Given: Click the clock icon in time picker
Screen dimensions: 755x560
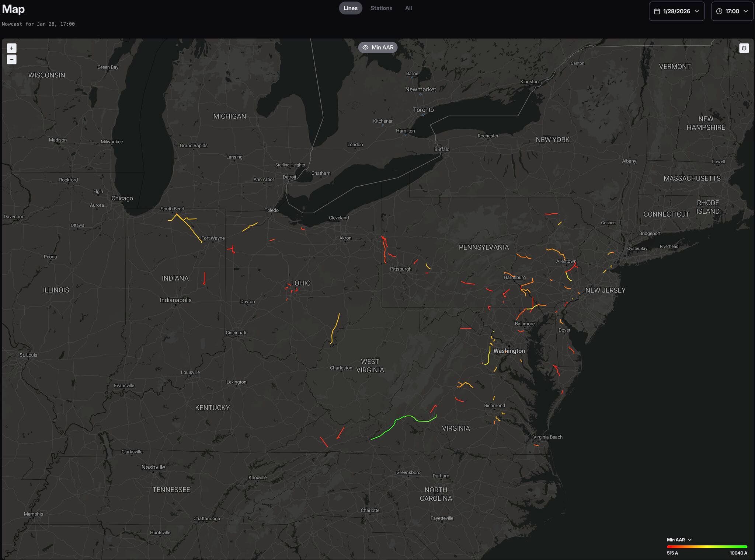Looking at the screenshot, I should [x=719, y=11].
